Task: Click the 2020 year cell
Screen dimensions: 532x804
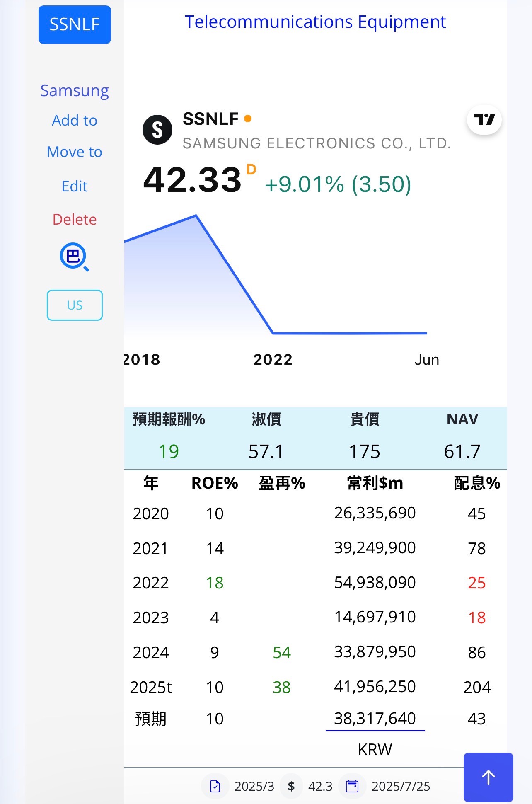Action: point(151,514)
